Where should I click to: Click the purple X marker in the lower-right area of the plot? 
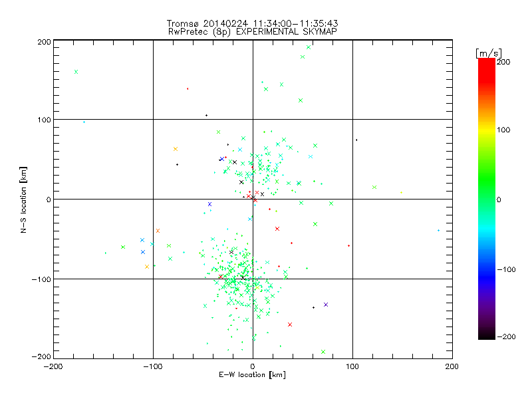[326, 305]
